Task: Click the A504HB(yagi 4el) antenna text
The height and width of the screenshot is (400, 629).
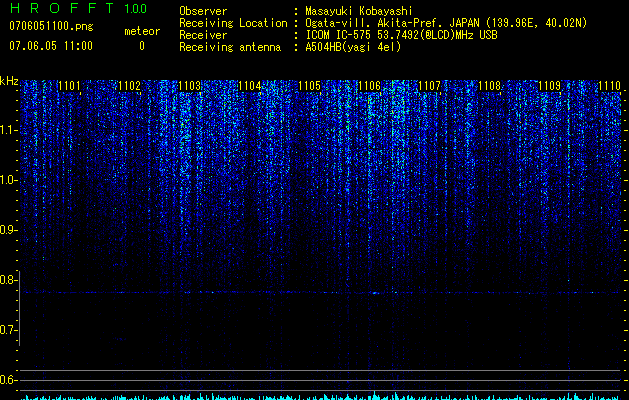Action: click(353, 47)
